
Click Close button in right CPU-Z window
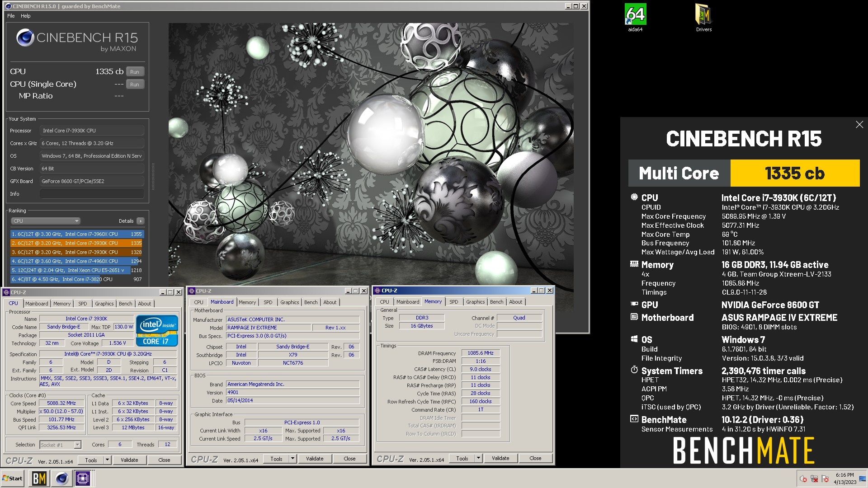click(x=535, y=458)
